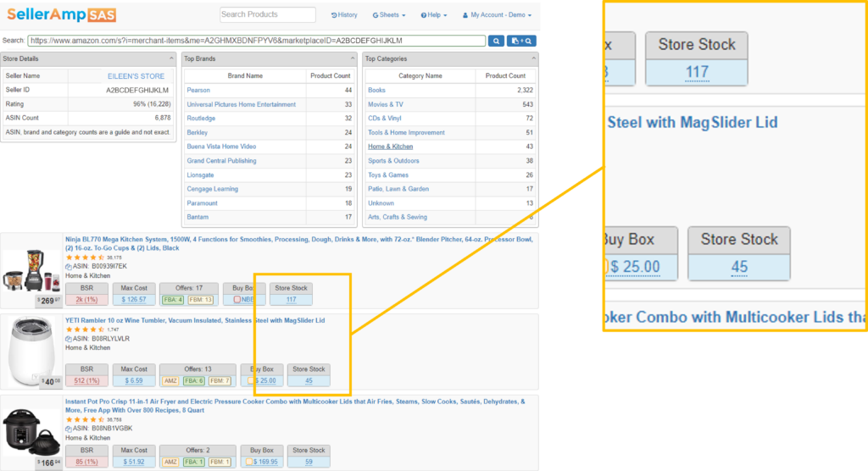Open the My Account - Demo menu
Image resolution: width=868 pixels, height=471 pixels.
497,15
